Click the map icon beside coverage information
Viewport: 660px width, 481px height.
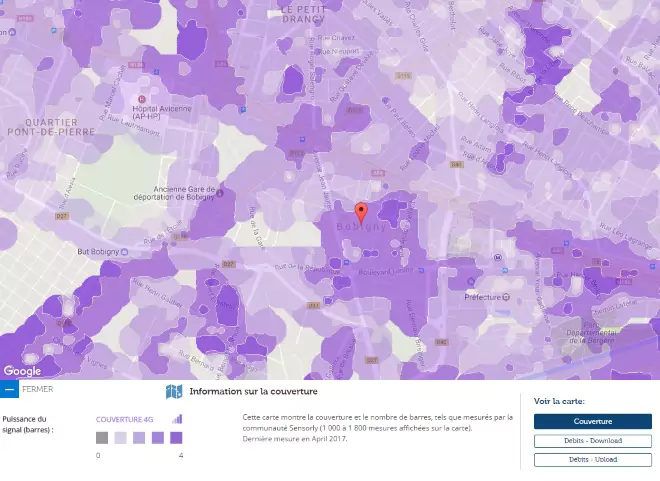click(x=174, y=392)
